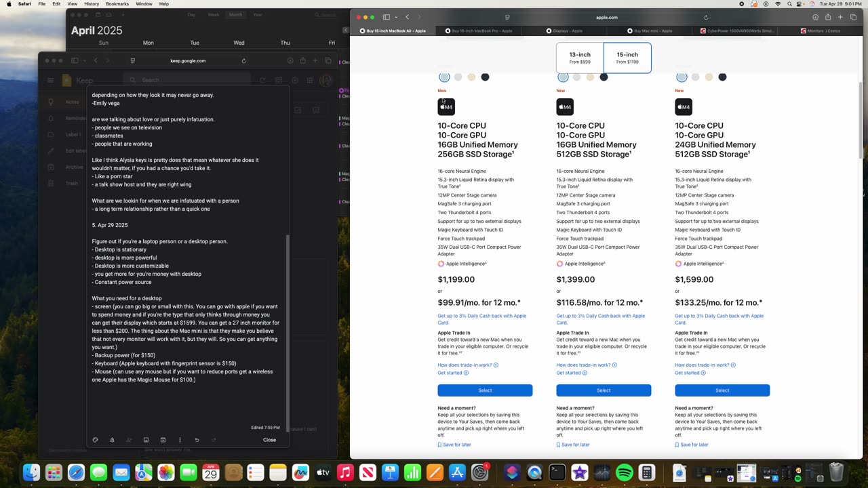Open a new tab in Apple Safari window

pos(840,17)
